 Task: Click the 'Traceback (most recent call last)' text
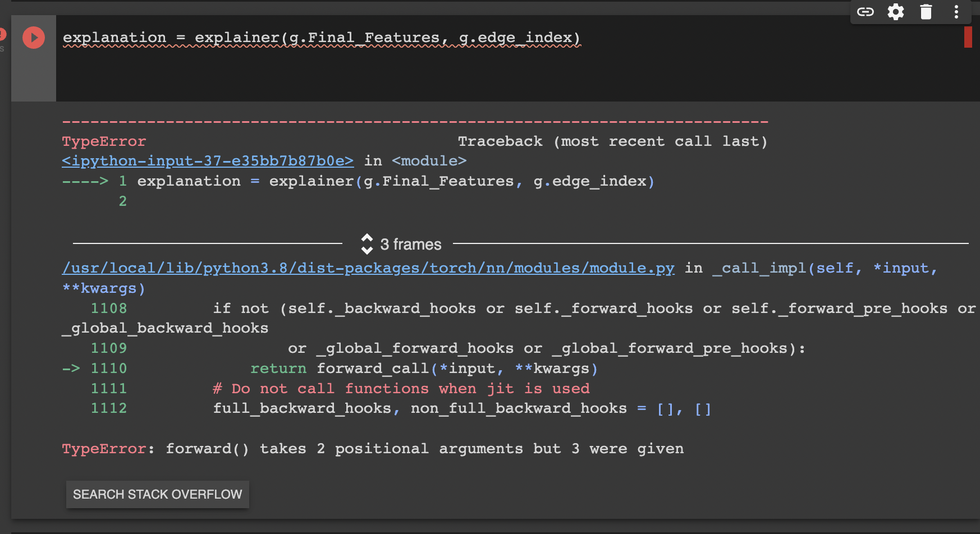coord(613,141)
